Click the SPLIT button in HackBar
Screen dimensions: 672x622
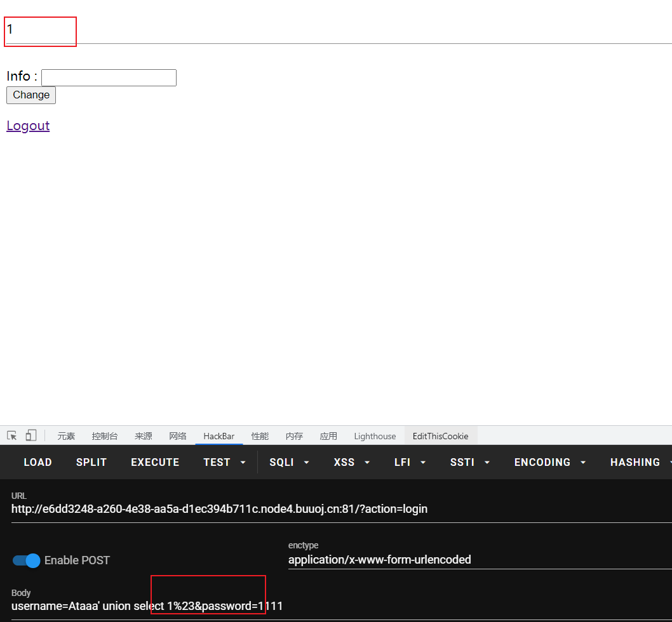pos(91,462)
